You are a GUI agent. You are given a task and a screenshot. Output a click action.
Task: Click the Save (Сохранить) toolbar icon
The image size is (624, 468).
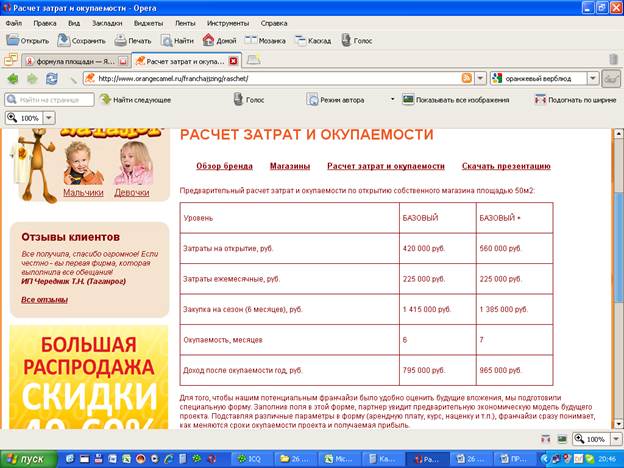coord(63,41)
